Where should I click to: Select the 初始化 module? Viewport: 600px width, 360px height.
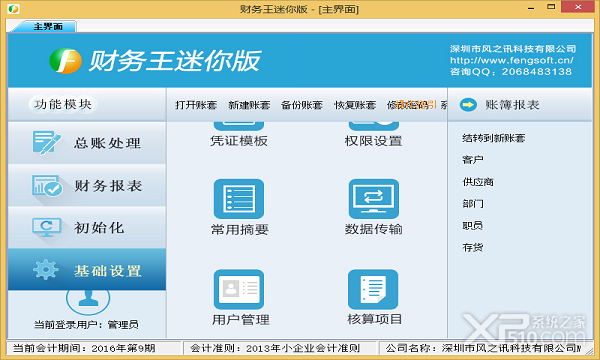(87, 228)
